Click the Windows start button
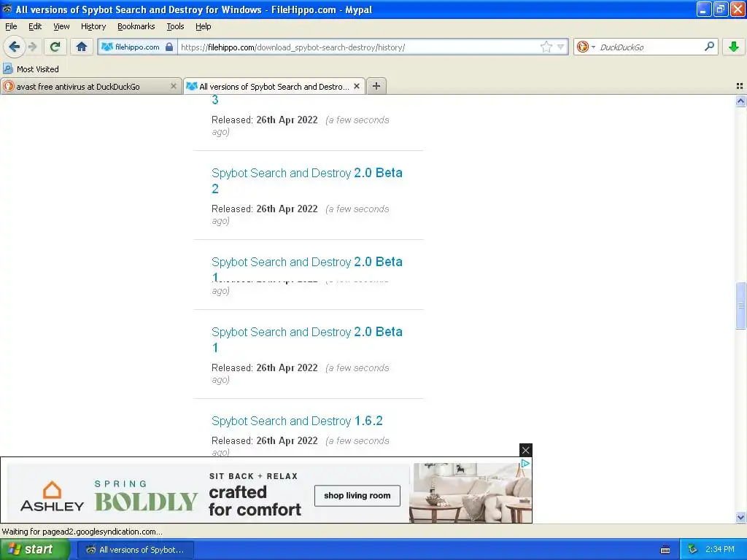Screen dimensions: 747x560 pos(34,550)
